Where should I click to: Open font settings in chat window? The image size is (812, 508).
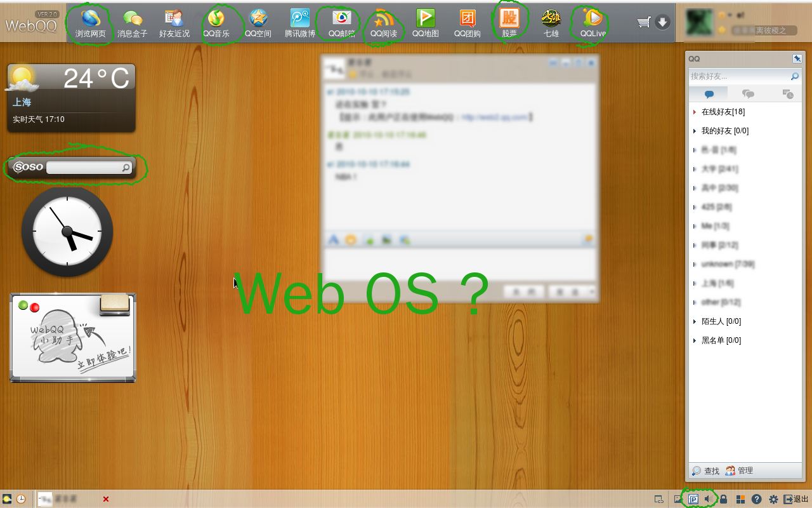333,239
